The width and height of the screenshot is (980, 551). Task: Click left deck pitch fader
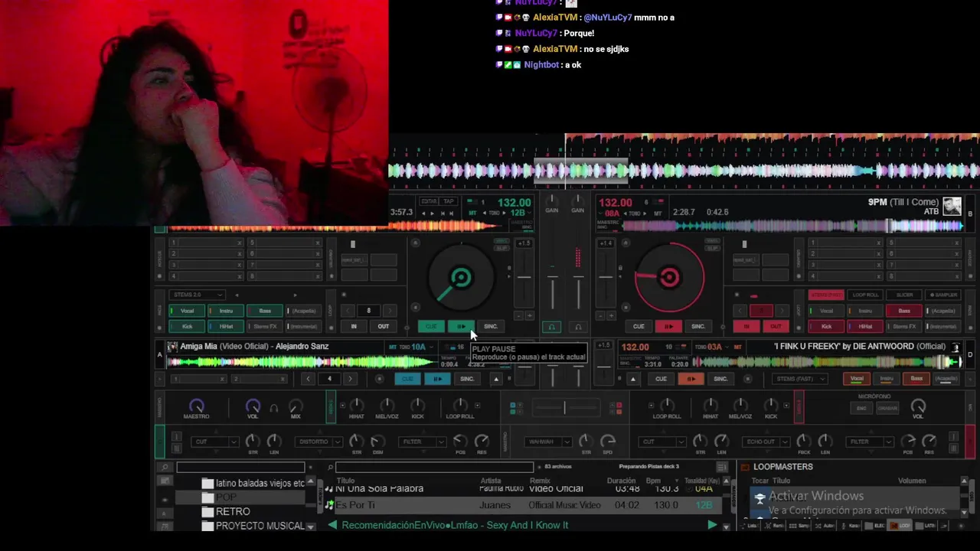click(x=524, y=279)
